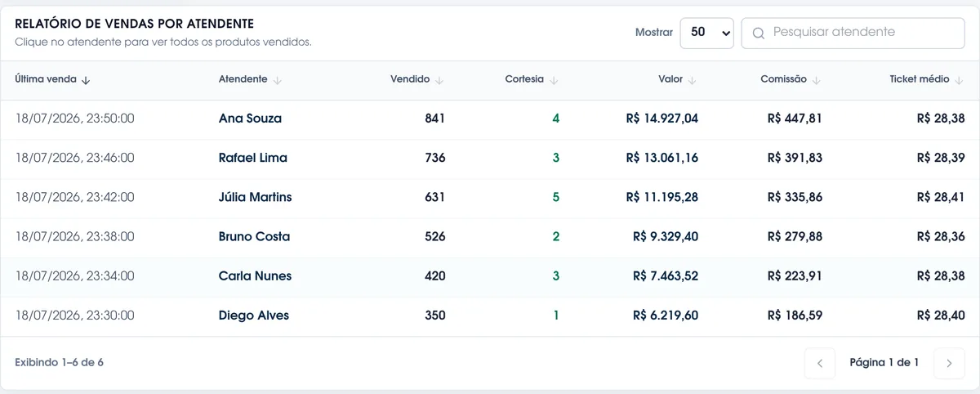Click Relatório de Vendas por Atendente title
980x394 pixels.
(134, 24)
